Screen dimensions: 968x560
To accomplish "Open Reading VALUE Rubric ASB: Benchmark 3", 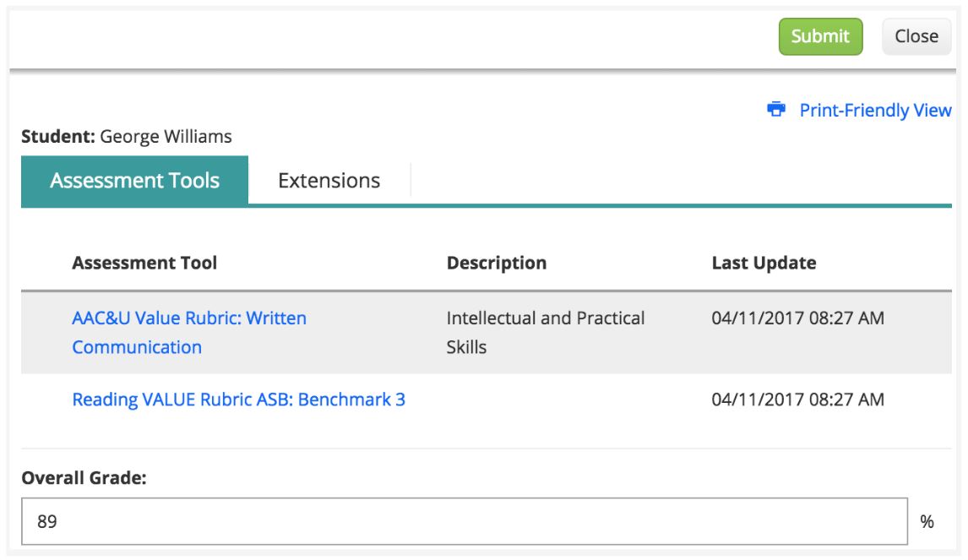I will [x=238, y=400].
